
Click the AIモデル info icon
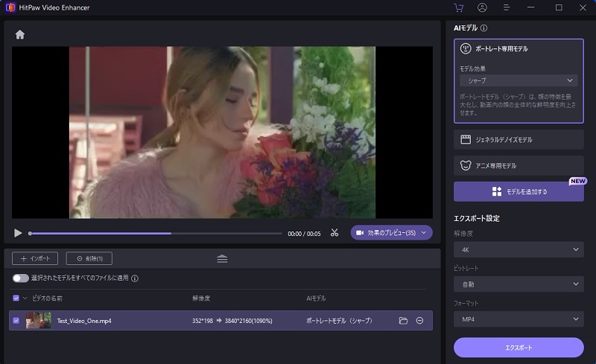[484, 28]
